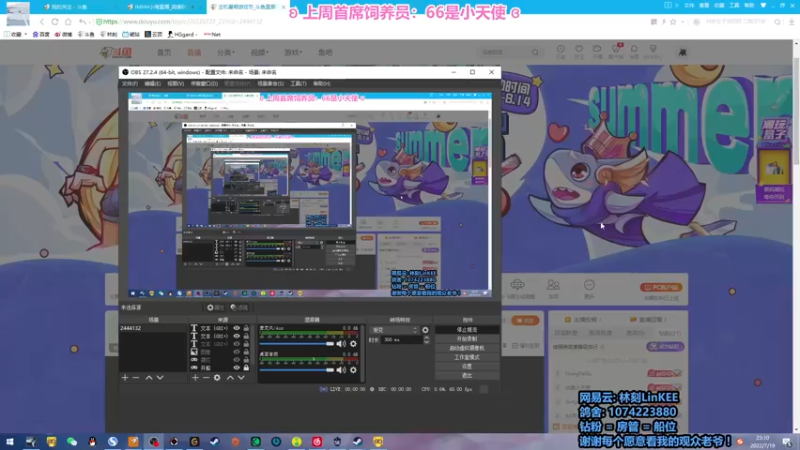Image resolution: width=800 pixels, height=450 pixels.
Task: Adjust the 桌面音频 volume slider
Action: [x=296, y=370]
